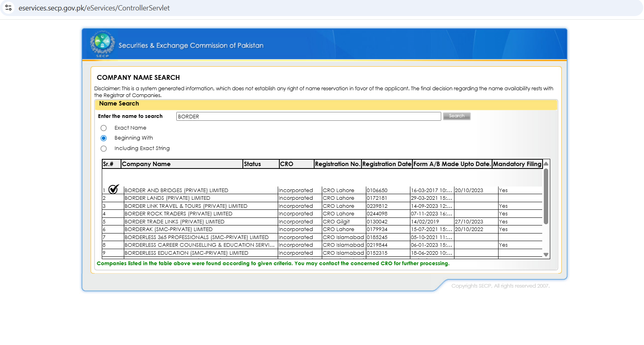Click the Copyrights SECP footer text
This screenshot has height=345, width=644.
coord(501,286)
